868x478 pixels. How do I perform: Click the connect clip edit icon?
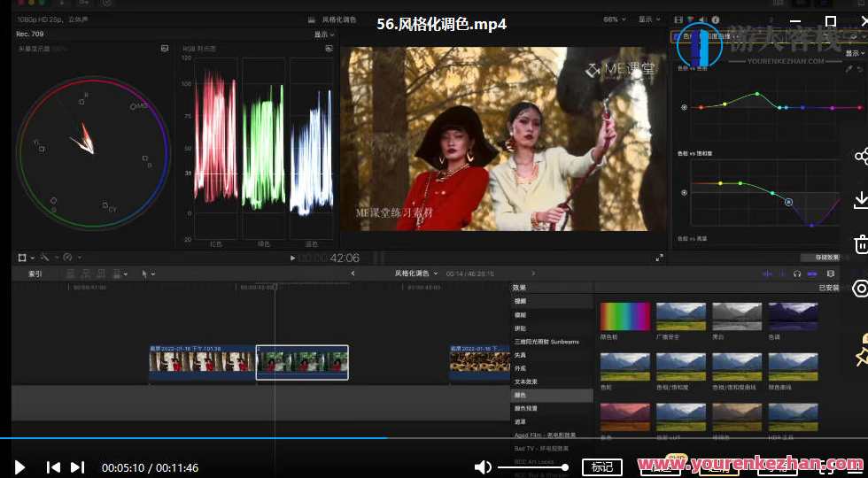[70, 274]
